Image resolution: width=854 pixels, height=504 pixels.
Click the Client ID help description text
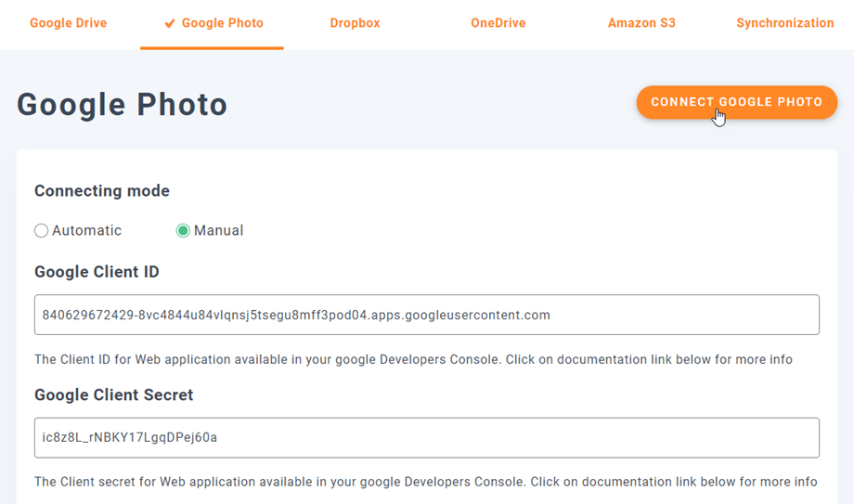tap(413, 359)
